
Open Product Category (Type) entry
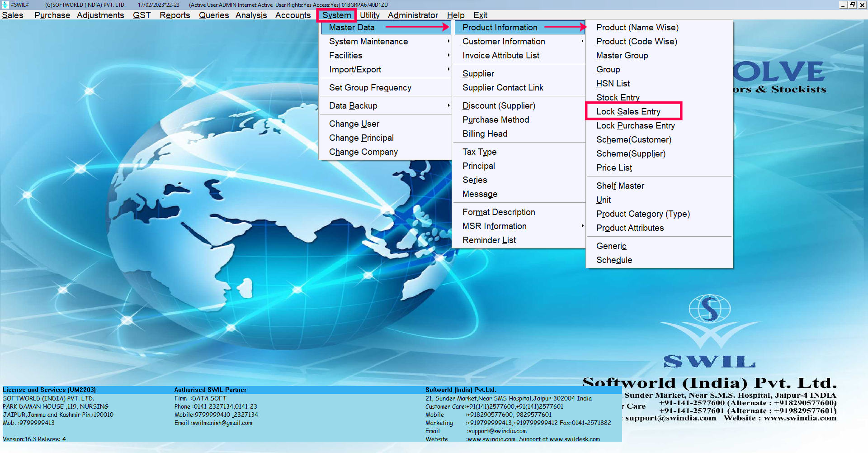[x=659, y=214]
